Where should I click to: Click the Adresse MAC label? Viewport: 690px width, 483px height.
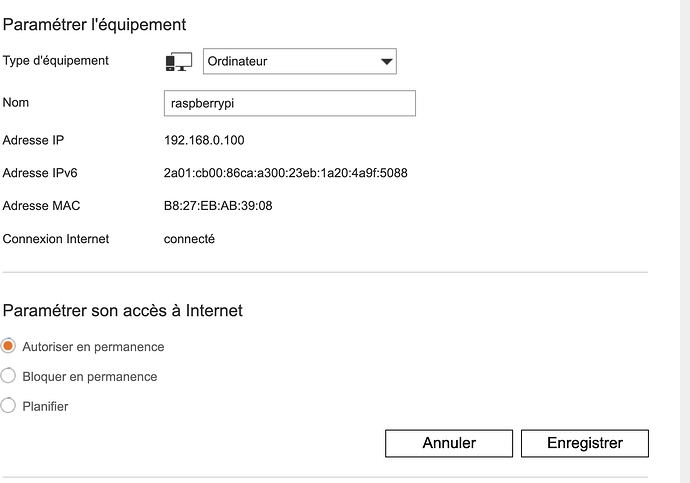tap(39, 206)
